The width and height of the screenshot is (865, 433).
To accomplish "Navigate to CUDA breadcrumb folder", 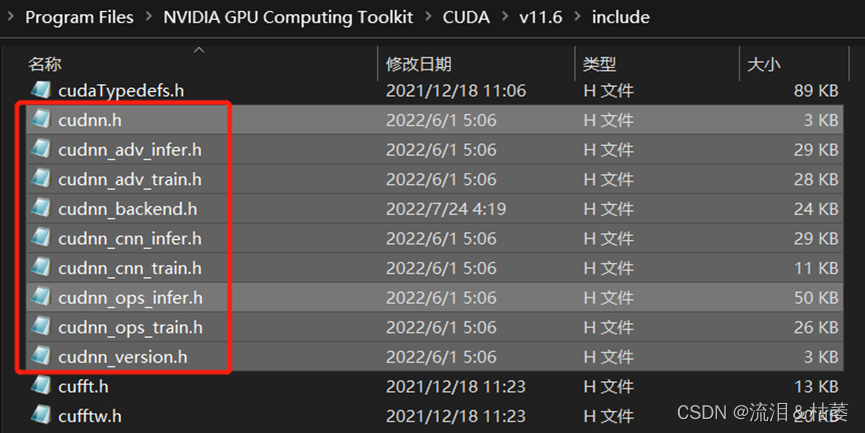I will pyautogui.click(x=466, y=17).
